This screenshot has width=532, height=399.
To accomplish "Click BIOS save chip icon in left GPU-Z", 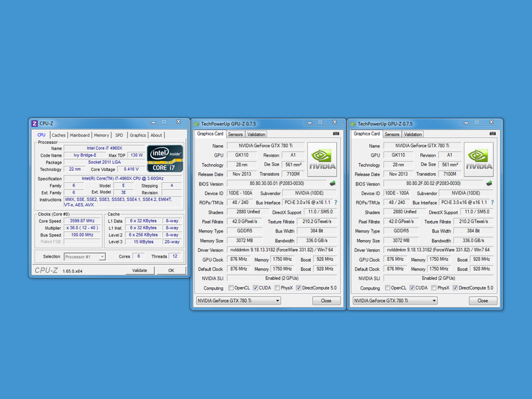I will pyautogui.click(x=332, y=184).
